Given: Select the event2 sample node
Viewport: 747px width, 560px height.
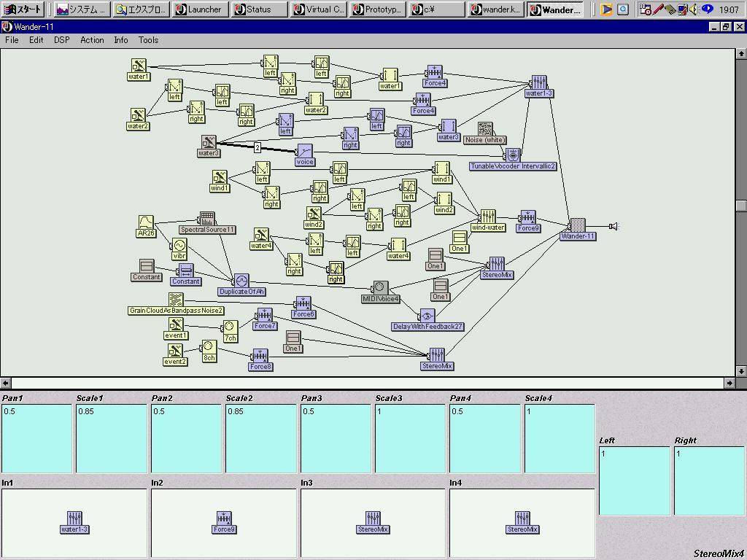Looking at the screenshot, I should (175, 355).
